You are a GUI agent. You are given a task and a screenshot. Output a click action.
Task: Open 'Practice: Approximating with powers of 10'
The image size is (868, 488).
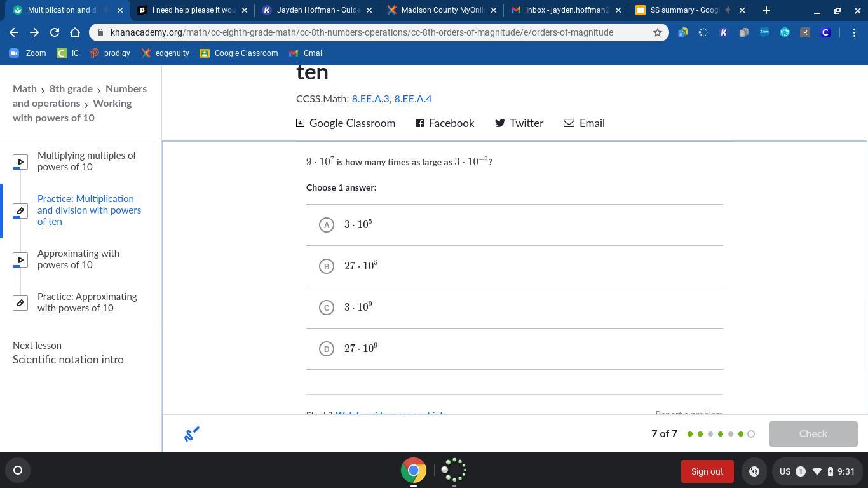tap(87, 302)
